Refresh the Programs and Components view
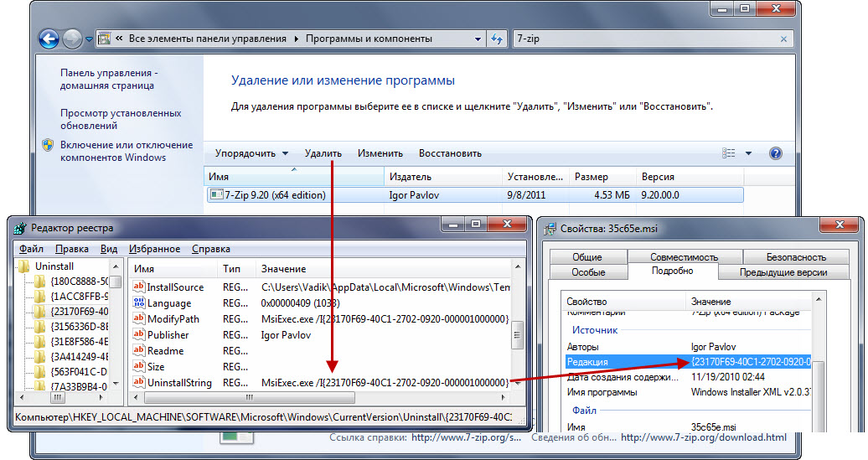This screenshot has height=460, width=868. pyautogui.click(x=497, y=39)
